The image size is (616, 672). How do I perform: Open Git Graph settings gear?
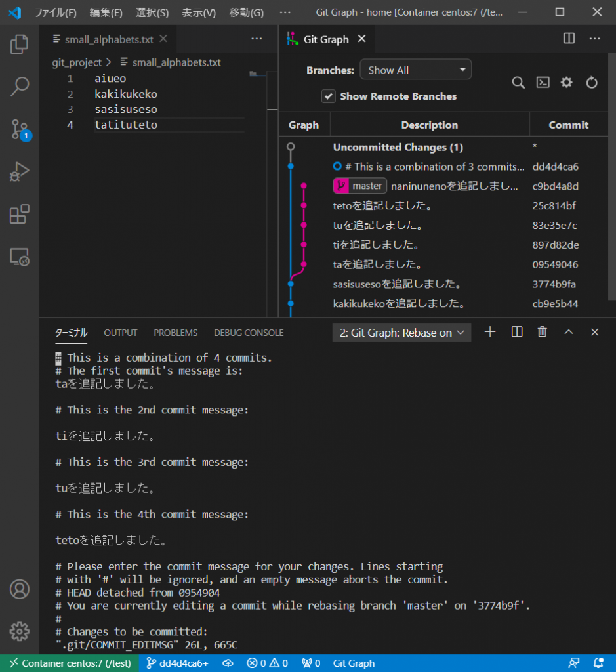tap(566, 83)
